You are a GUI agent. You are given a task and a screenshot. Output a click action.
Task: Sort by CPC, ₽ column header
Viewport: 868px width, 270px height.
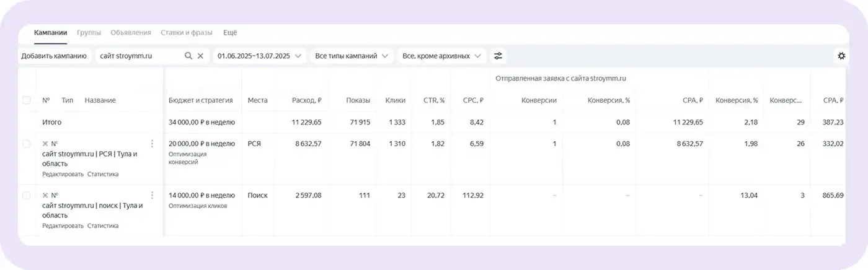point(473,100)
